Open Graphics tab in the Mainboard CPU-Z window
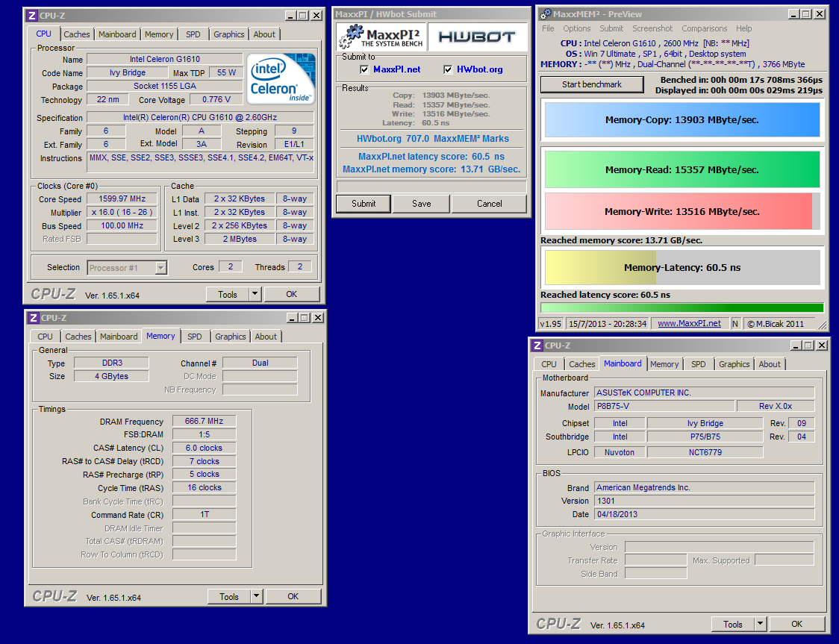 [x=734, y=364]
